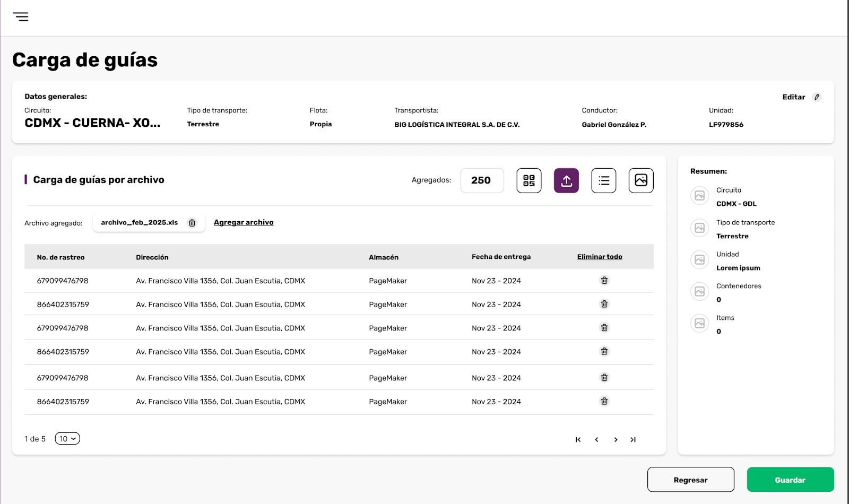Delete sixth row 866402315759 with trash icon
The height and width of the screenshot is (504, 849).
pyautogui.click(x=604, y=401)
